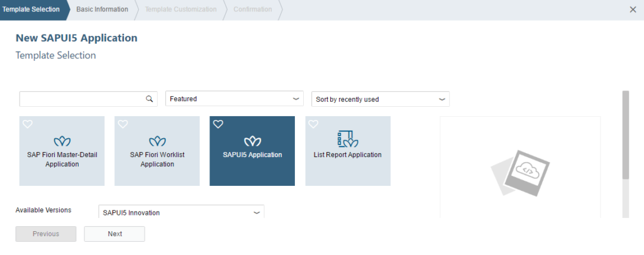Click the Next button
Viewport: 644px width, 255px height.
114,234
